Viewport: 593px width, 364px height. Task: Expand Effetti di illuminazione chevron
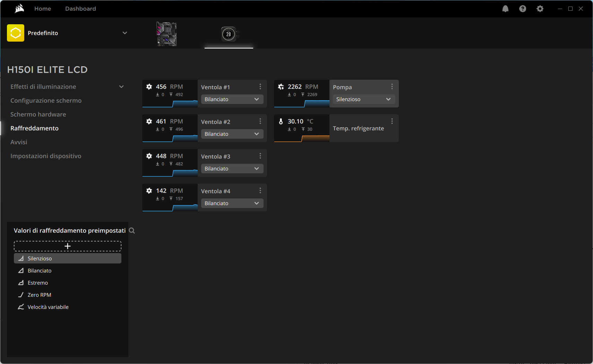tap(121, 87)
